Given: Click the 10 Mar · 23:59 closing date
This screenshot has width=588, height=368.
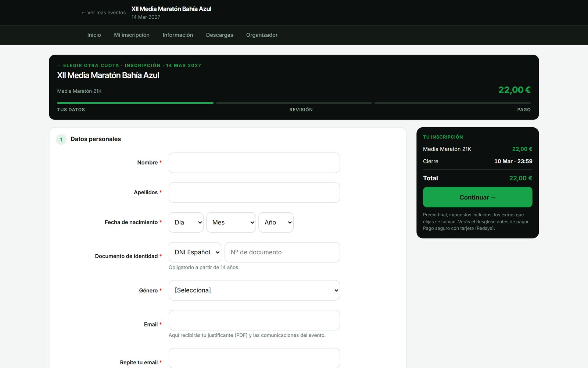Looking at the screenshot, I should click(x=513, y=161).
